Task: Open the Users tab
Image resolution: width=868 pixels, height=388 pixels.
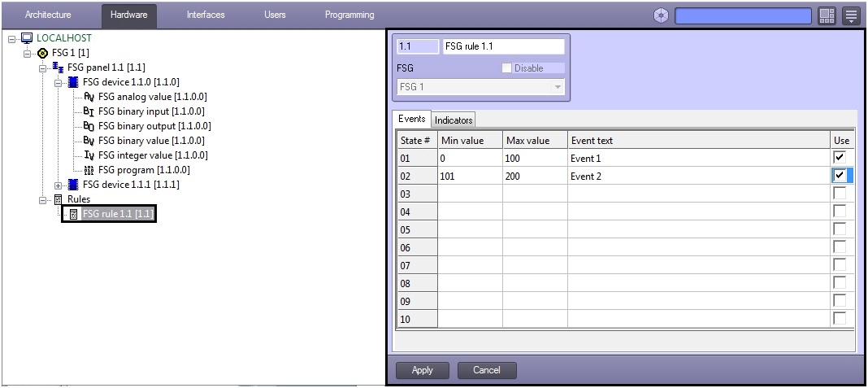Action: coord(275,15)
